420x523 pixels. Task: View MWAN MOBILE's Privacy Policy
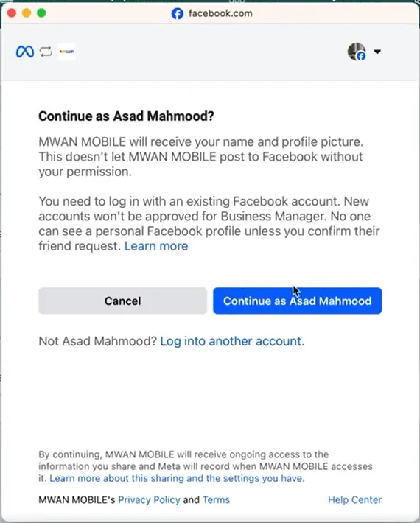click(x=149, y=499)
